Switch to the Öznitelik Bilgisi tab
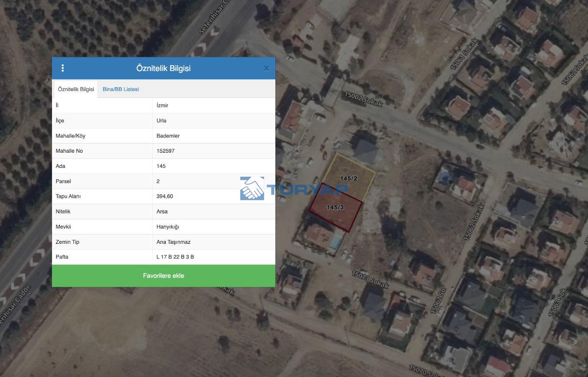 point(76,89)
